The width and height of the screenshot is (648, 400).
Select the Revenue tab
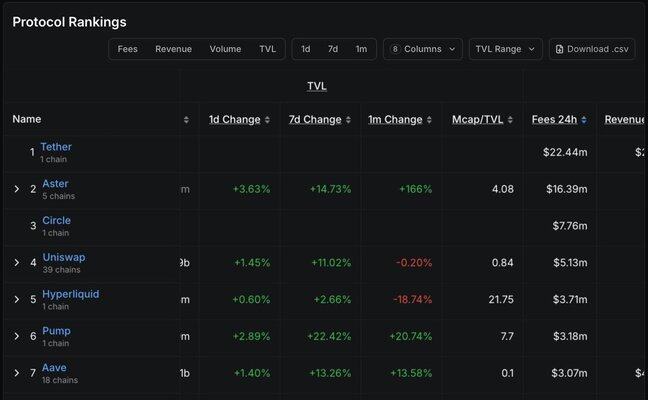coord(173,49)
